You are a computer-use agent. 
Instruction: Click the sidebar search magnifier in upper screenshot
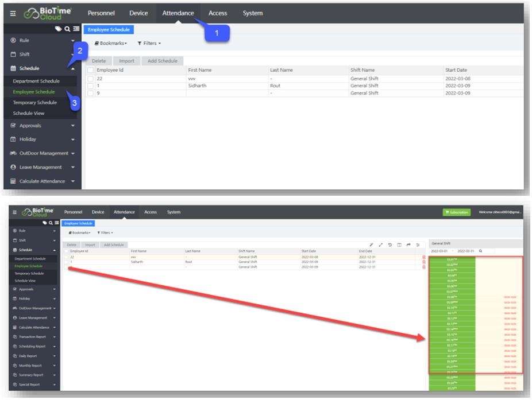point(67,29)
